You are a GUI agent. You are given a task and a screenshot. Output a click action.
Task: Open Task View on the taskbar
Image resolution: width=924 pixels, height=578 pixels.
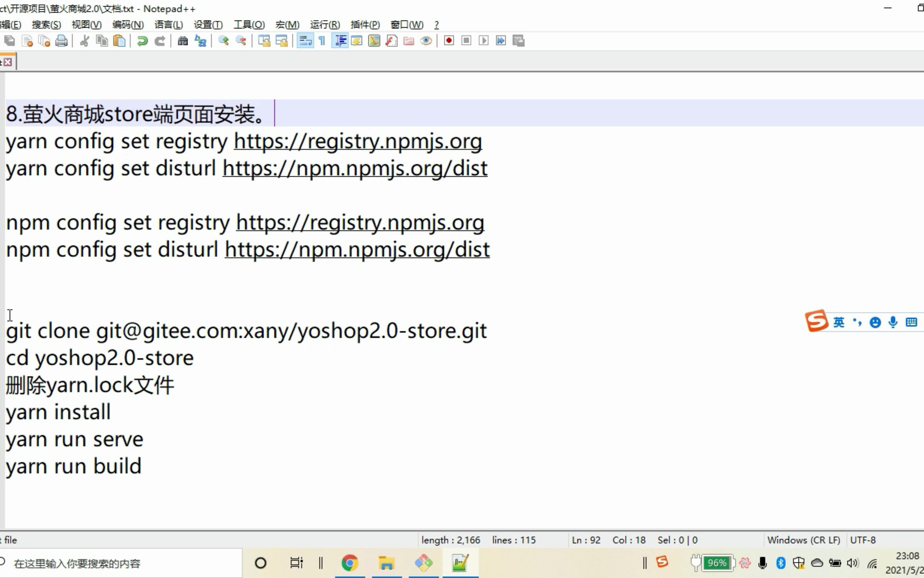296,563
